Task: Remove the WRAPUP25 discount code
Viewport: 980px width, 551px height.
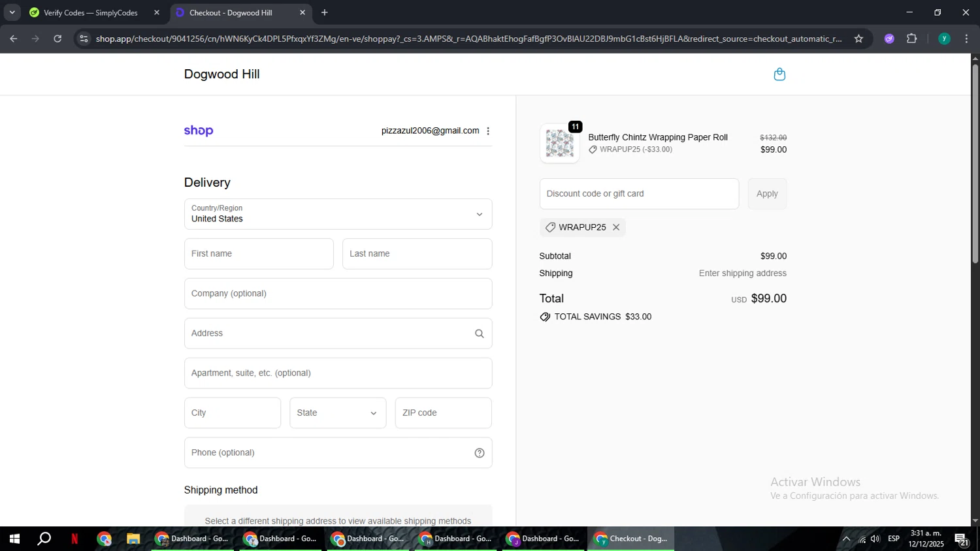Action: click(616, 227)
